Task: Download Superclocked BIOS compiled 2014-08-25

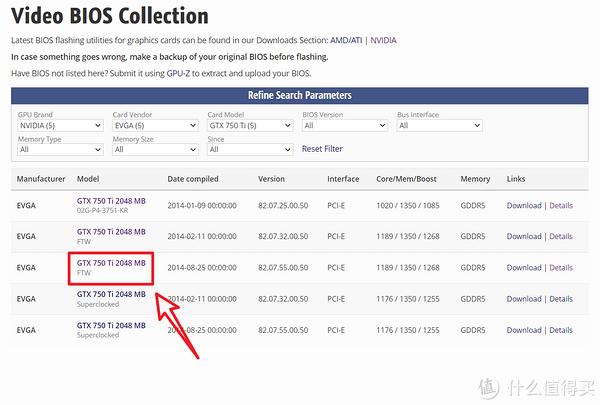Action: [x=524, y=330]
